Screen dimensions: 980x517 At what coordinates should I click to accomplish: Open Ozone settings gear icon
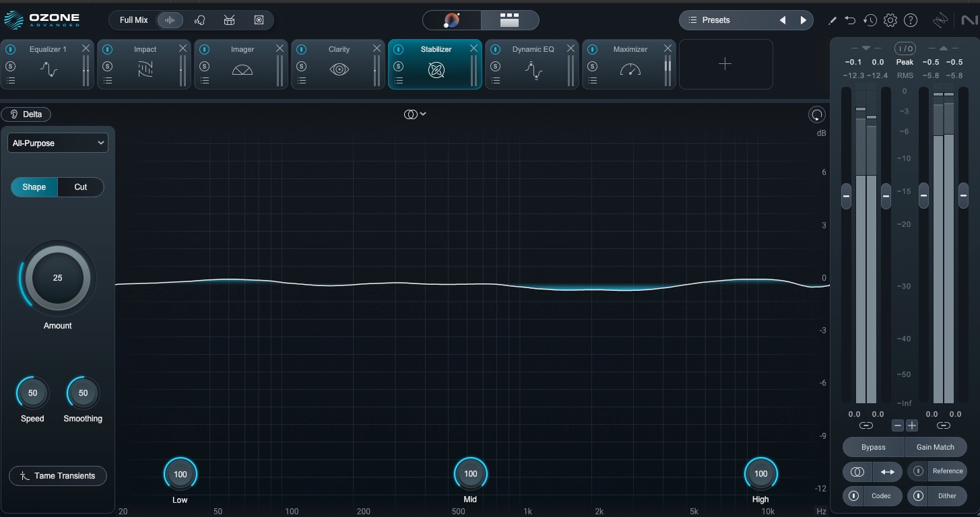point(890,20)
